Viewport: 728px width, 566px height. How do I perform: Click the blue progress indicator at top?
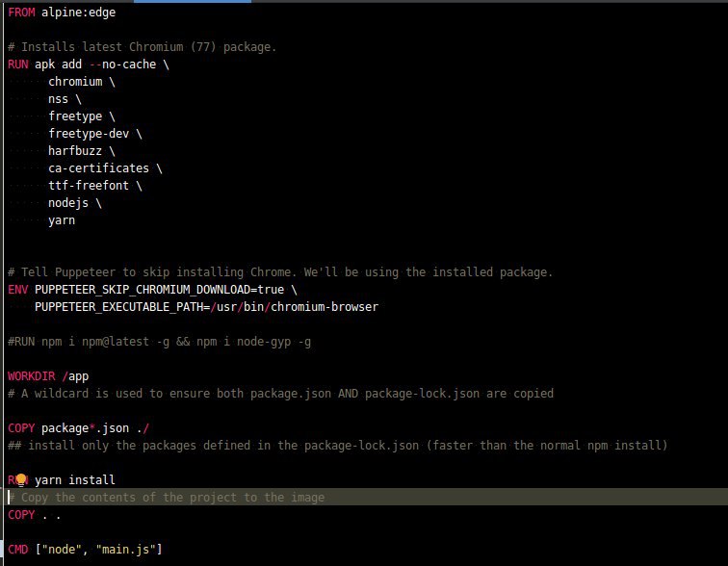193,1
